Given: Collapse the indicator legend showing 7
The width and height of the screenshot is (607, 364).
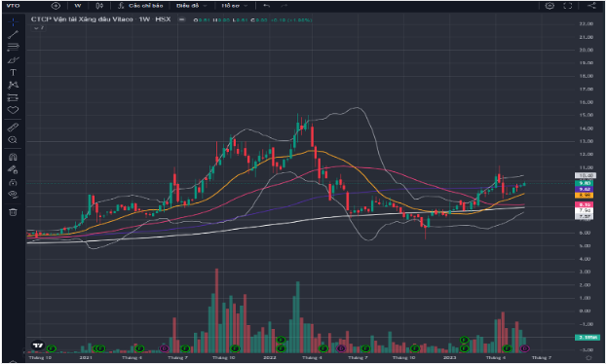Looking at the screenshot, I should tap(39, 28).
